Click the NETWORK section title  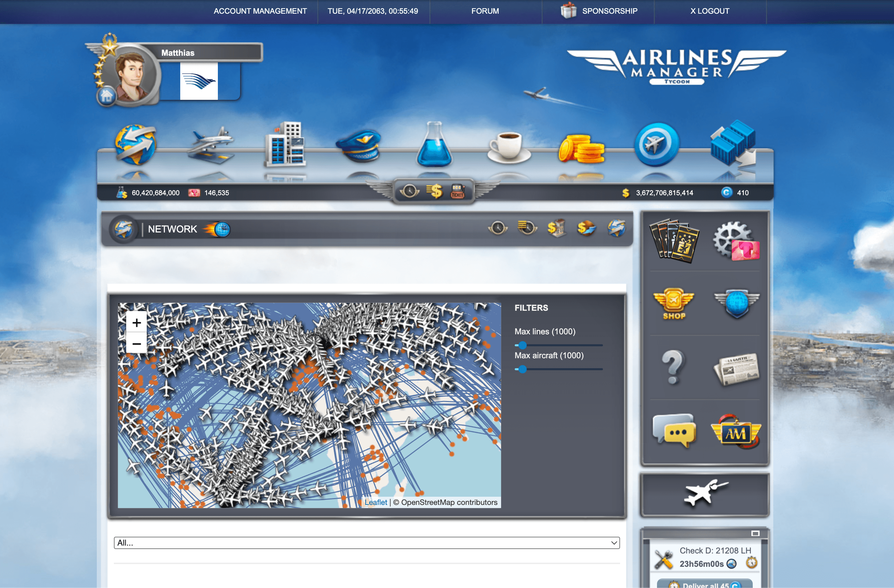[x=172, y=229]
